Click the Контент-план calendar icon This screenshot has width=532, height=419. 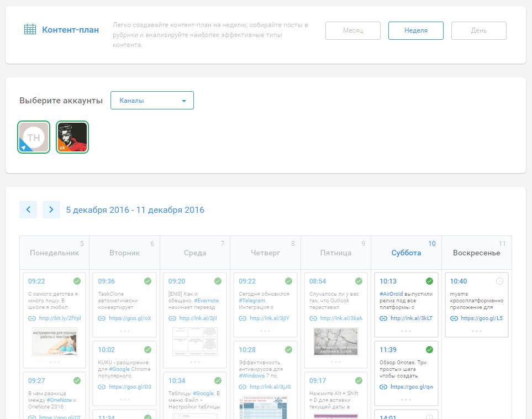coord(30,29)
